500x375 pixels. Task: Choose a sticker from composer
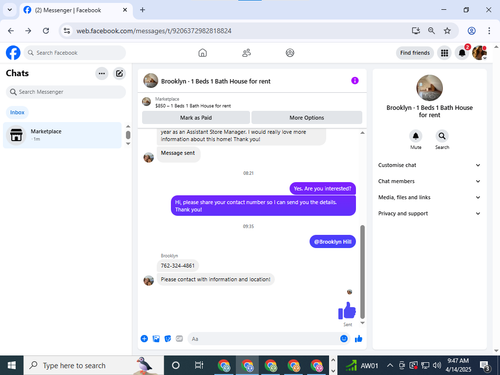168,339
